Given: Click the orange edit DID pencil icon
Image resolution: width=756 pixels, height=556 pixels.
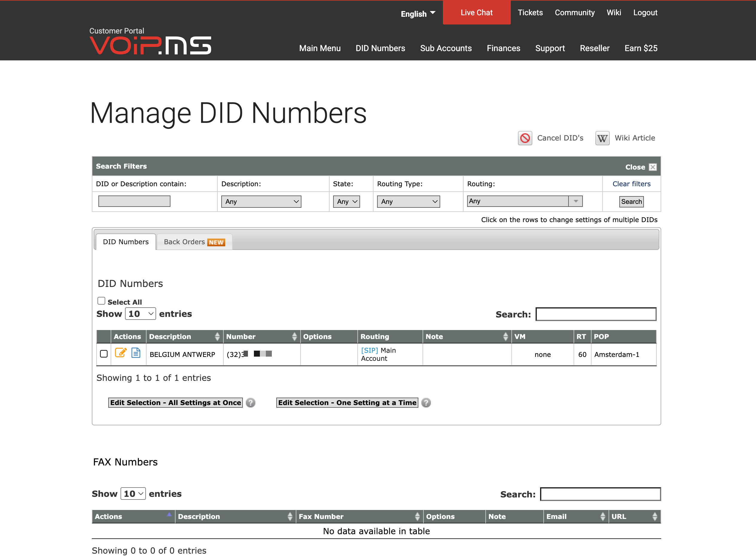Looking at the screenshot, I should click(121, 353).
